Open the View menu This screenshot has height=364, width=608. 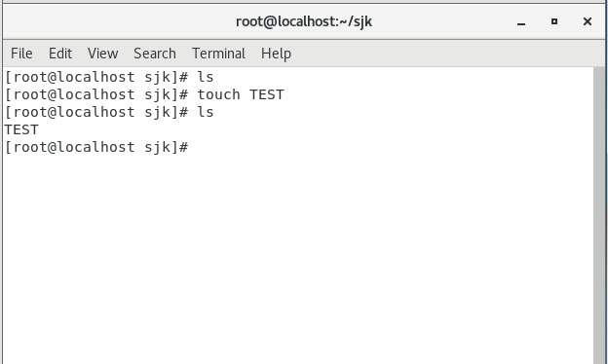[x=102, y=54]
